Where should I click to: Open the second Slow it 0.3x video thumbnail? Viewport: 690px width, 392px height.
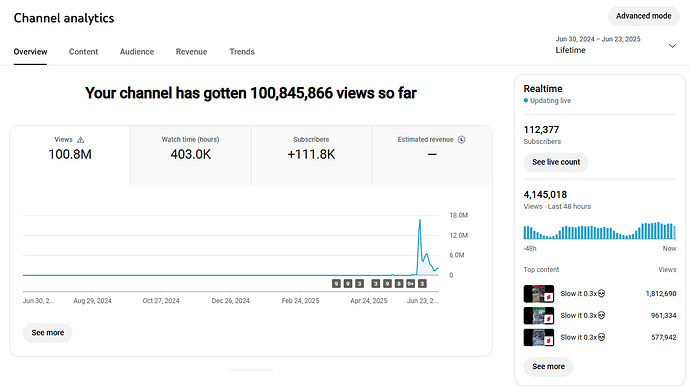[539, 315]
